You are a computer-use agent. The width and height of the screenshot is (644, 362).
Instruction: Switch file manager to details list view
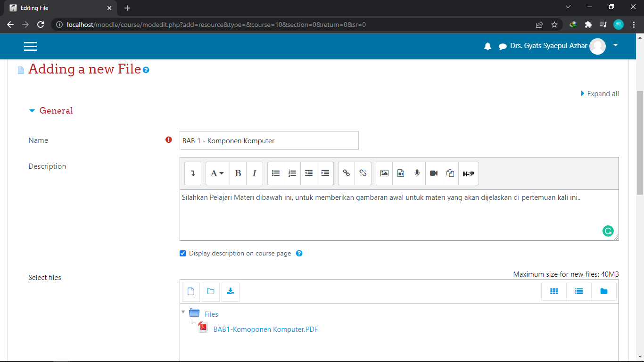(579, 292)
